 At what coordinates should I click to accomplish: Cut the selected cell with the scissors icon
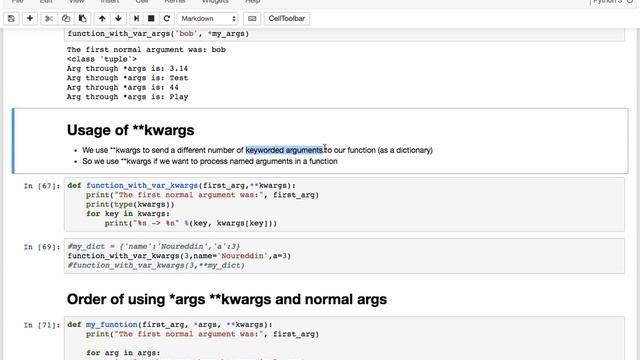coord(49,18)
